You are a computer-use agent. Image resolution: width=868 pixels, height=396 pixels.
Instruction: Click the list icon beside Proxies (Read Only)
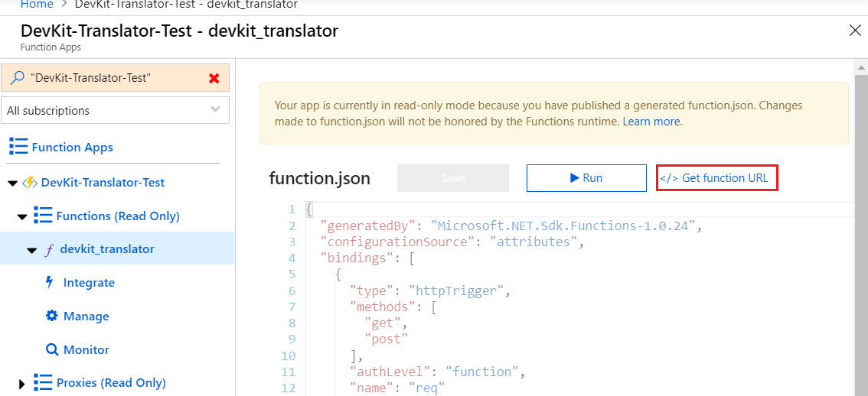pyautogui.click(x=43, y=383)
